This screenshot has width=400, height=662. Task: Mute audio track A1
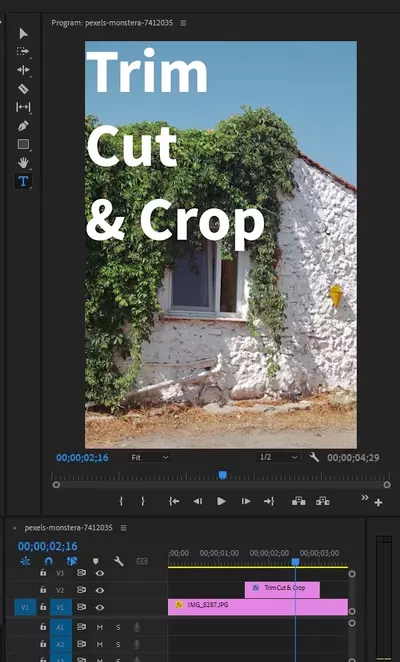100,627
